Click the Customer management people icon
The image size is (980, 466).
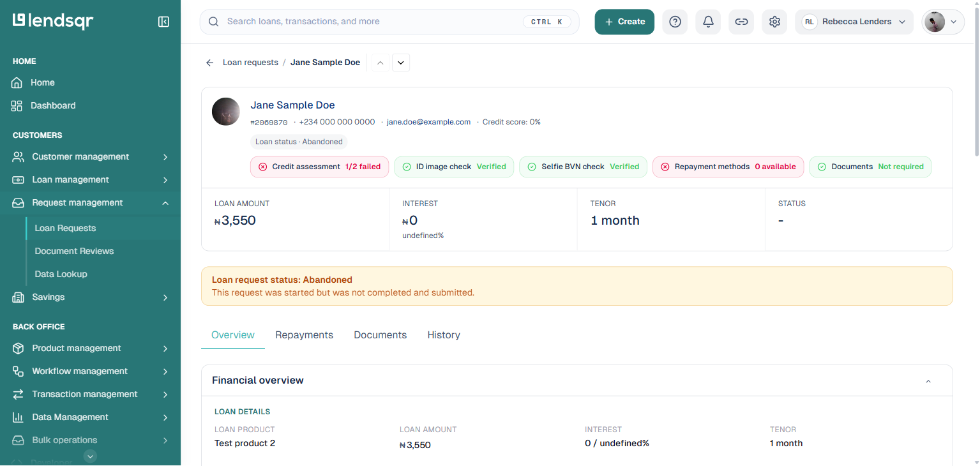(x=19, y=157)
